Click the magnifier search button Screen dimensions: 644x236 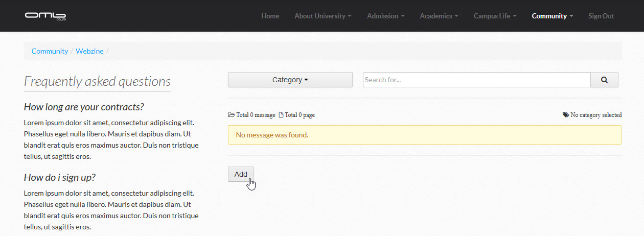click(604, 80)
